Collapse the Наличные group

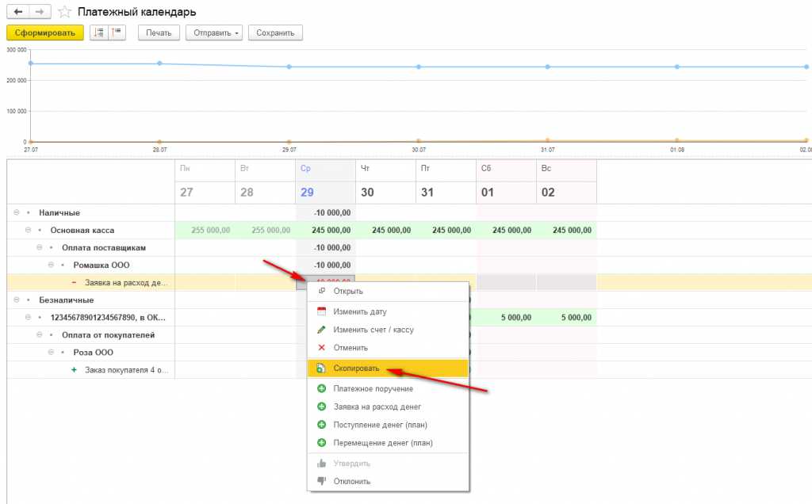(17, 212)
